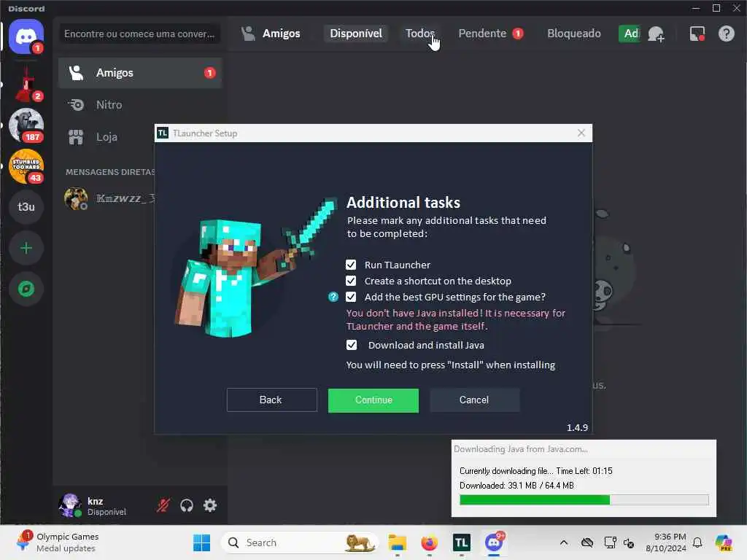The image size is (747, 560).
Task: Click the green Add friend button
Action: point(629,34)
